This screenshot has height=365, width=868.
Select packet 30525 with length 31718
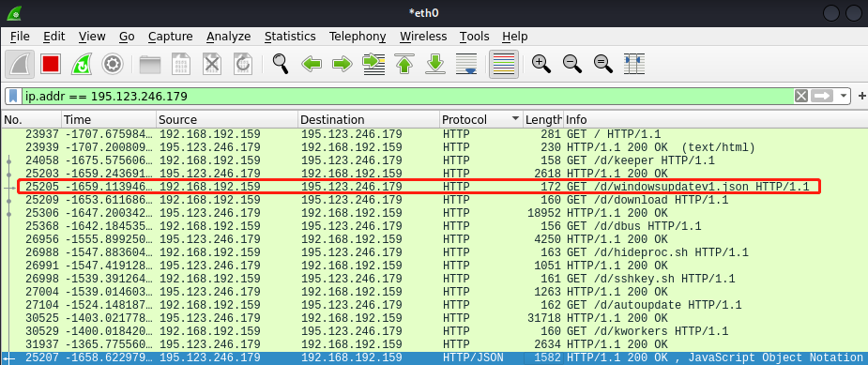[x=434, y=318]
